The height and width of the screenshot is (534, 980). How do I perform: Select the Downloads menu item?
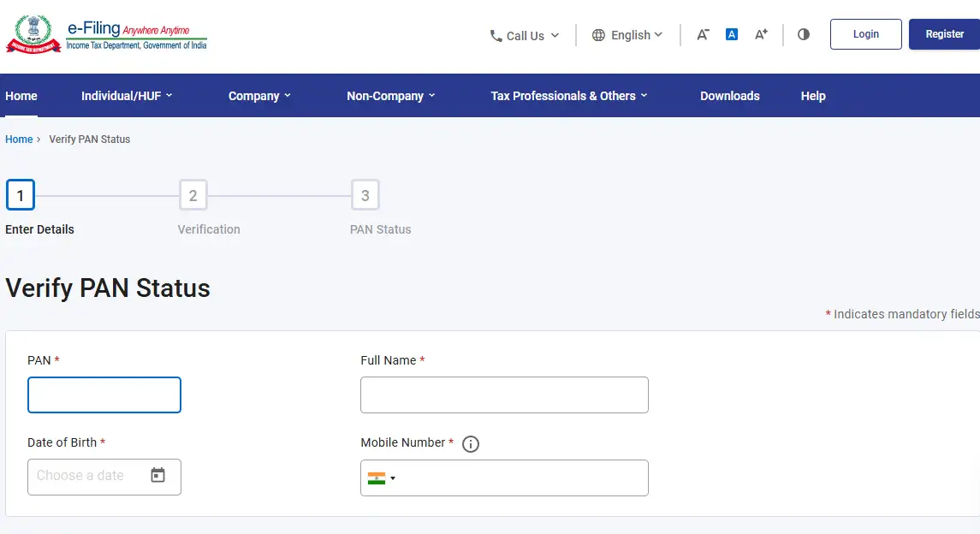click(x=729, y=96)
